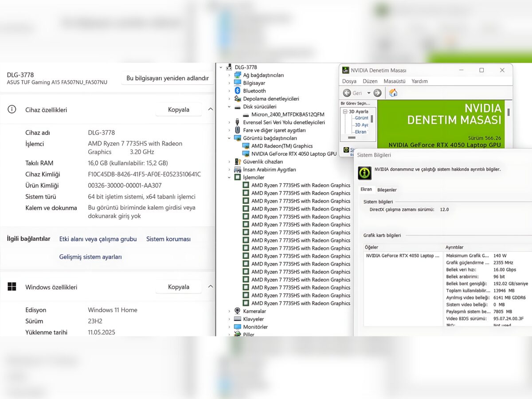Click the Güvenlik cihazları security icon
The height and width of the screenshot is (399, 532).
coord(238,162)
